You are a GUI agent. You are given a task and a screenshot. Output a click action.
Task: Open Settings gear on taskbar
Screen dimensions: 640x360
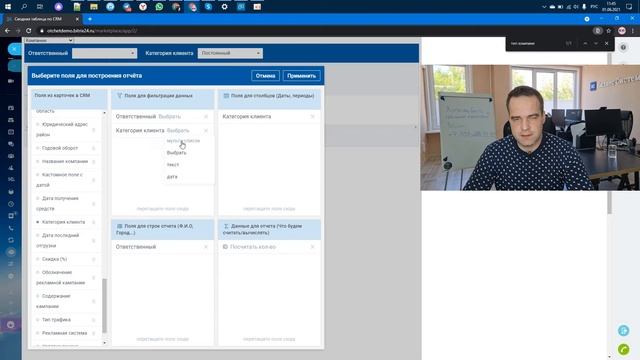[224, 7]
